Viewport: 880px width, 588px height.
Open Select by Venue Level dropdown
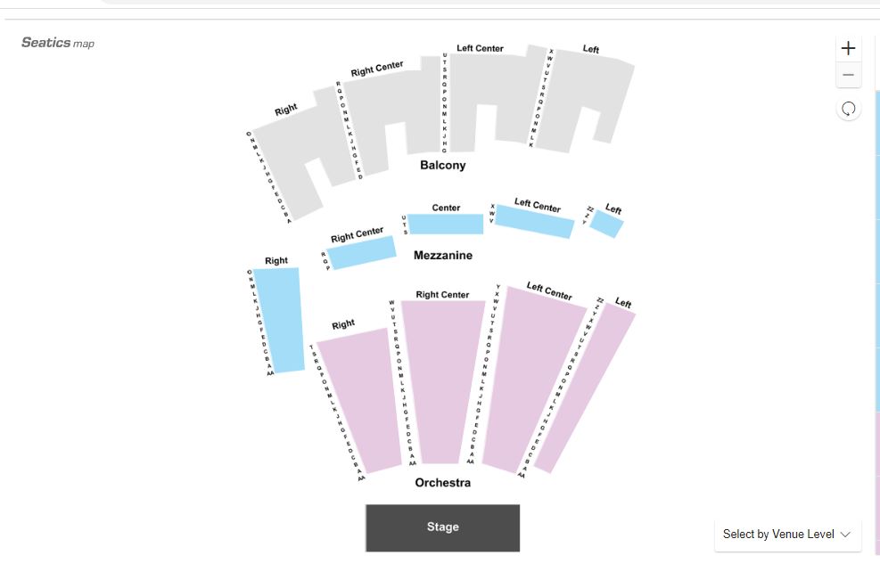(787, 535)
